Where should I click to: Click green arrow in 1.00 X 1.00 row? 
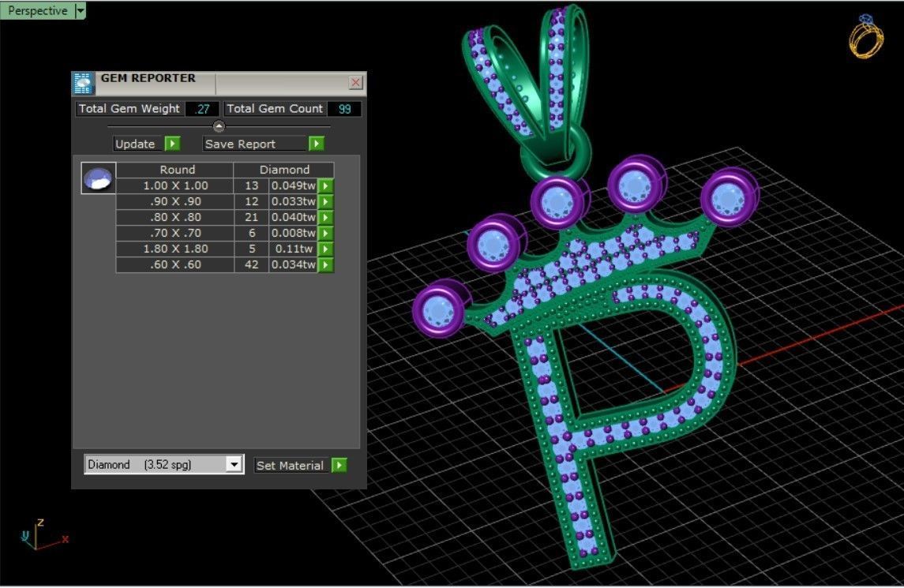[326, 185]
